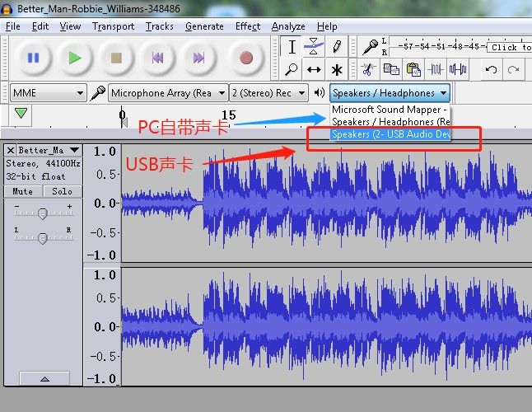This screenshot has width=532, height=412.
Task: Choose Speakers / Headphones (Re option
Action: [x=390, y=121]
